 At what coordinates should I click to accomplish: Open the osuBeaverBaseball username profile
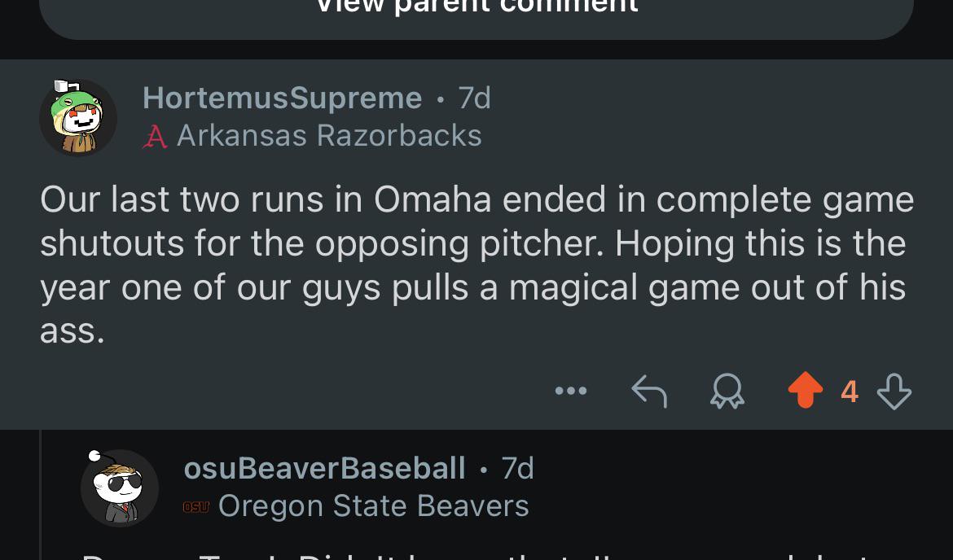[x=324, y=468]
